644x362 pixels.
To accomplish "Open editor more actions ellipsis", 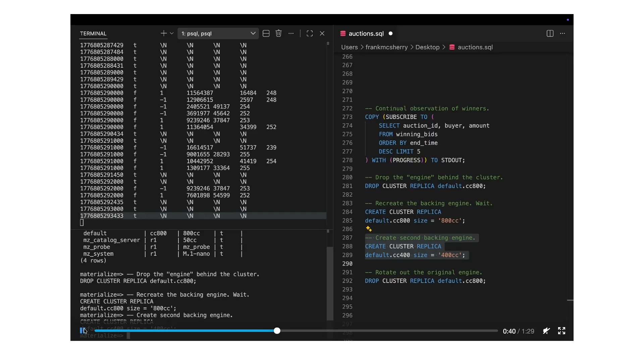I will point(562,34).
